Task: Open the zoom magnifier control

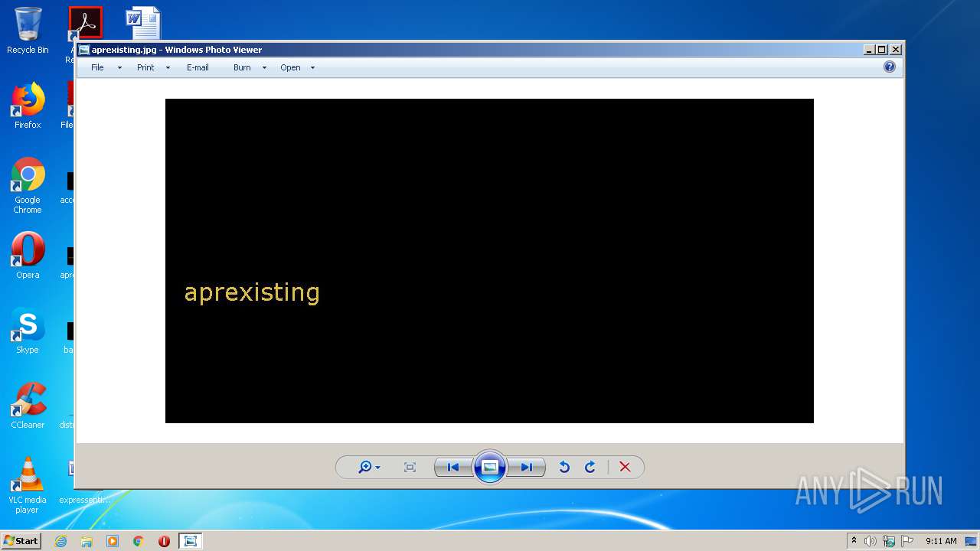Action: coord(369,467)
